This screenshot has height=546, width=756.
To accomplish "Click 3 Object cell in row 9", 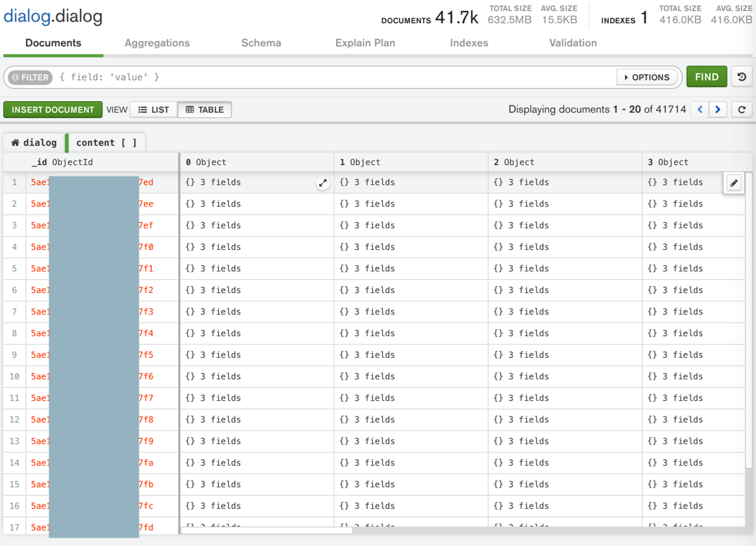I will point(694,355).
